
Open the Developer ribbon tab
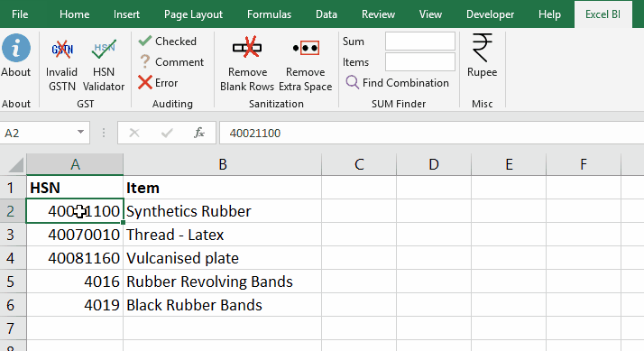click(490, 14)
